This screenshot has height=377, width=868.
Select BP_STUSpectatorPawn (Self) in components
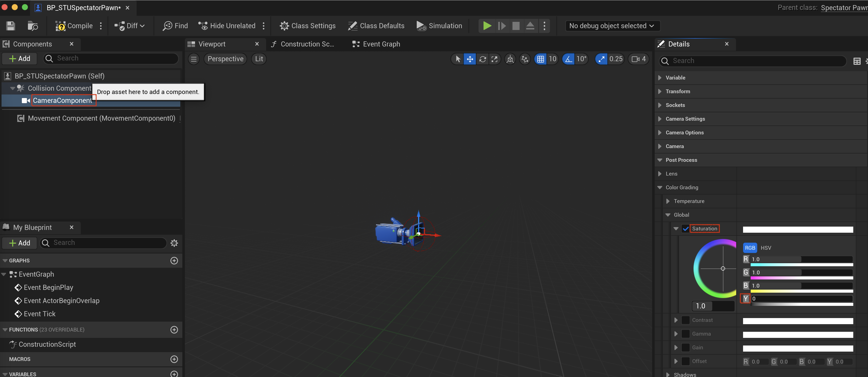pyautogui.click(x=91, y=76)
